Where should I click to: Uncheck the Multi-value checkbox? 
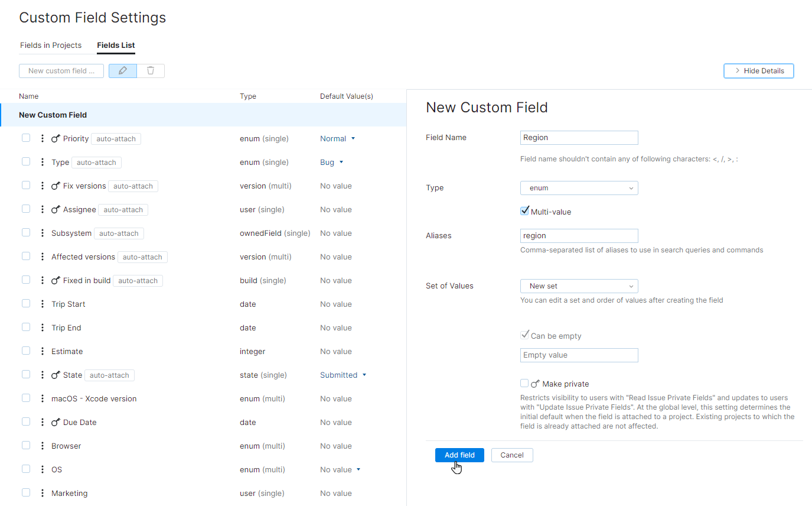pos(524,211)
